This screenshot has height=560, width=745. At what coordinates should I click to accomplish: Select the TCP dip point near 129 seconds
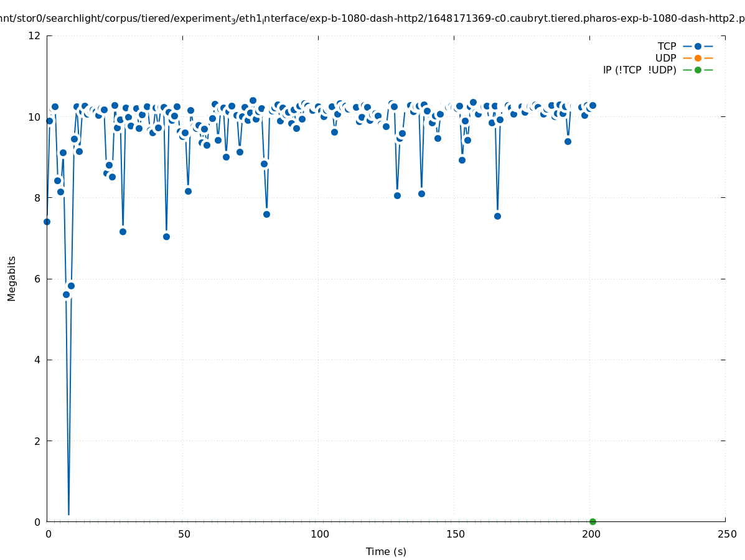(x=397, y=195)
